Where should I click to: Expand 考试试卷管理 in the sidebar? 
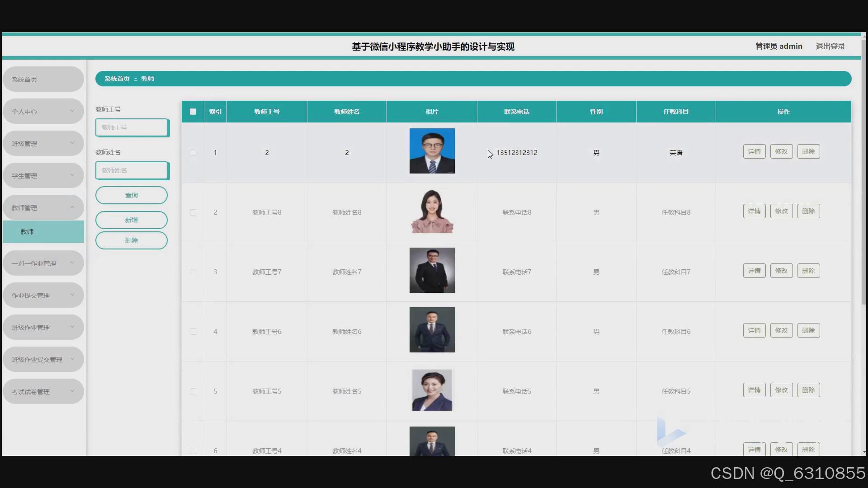tap(43, 391)
